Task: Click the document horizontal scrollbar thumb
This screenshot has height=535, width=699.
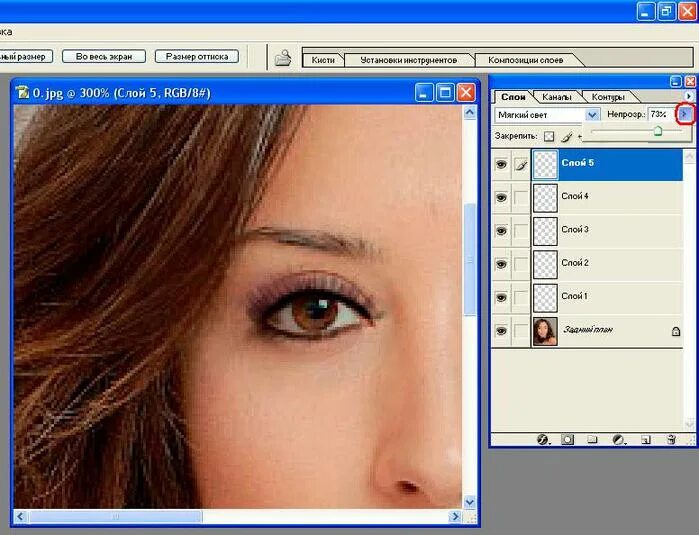Action: [x=115, y=516]
